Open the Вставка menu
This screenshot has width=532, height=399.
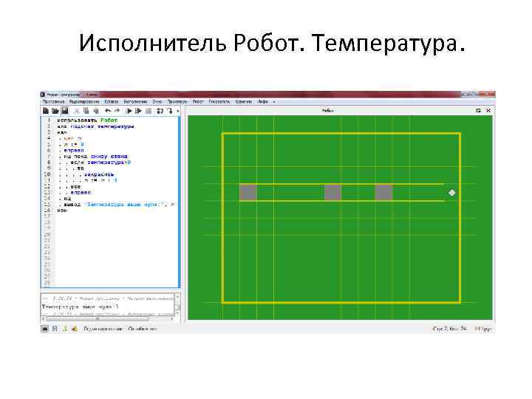pyautogui.click(x=112, y=101)
